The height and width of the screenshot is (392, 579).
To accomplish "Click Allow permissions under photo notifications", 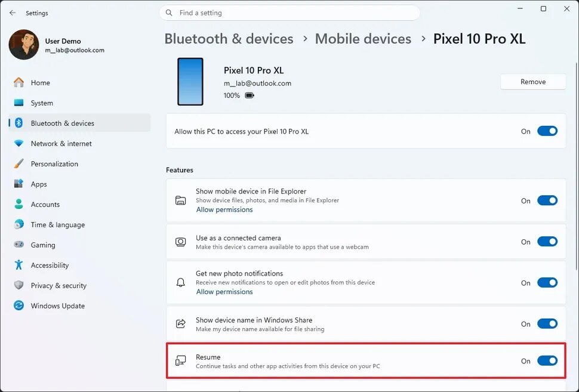I will (224, 292).
